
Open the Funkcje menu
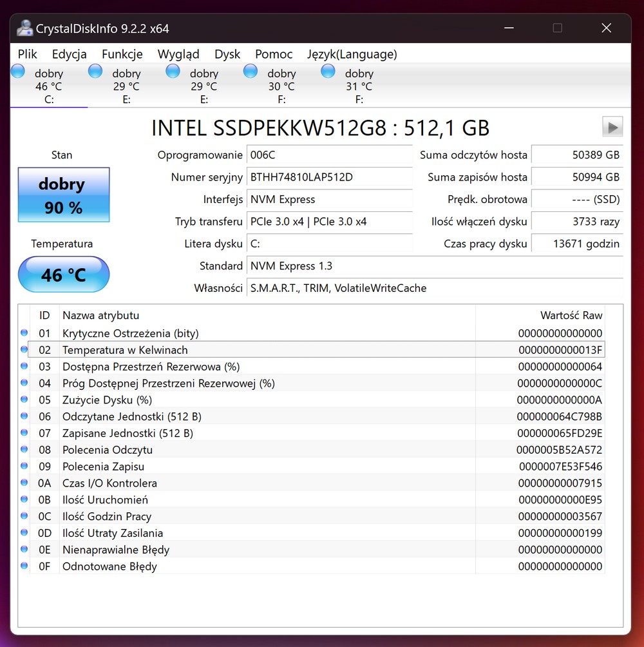pyautogui.click(x=122, y=54)
